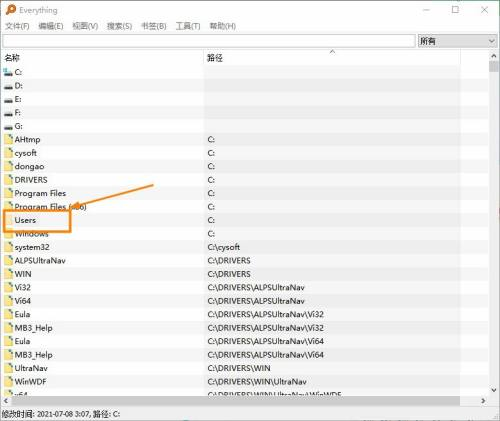500x421 pixels.
Task: Select MB3_Help with path ending Vi64
Action: pos(33,355)
